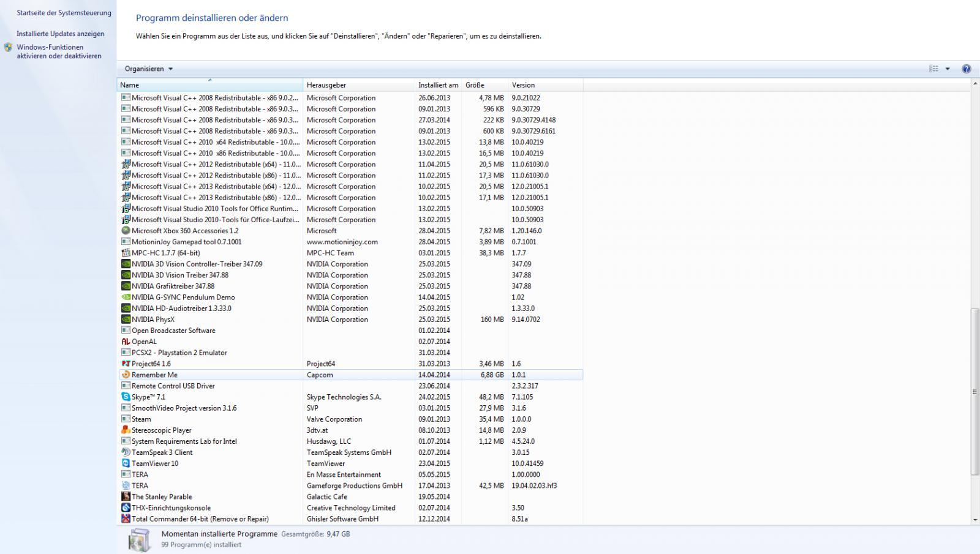This screenshot has height=554, width=980.
Task: Sort by the Version column header
Action: coord(545,85)
